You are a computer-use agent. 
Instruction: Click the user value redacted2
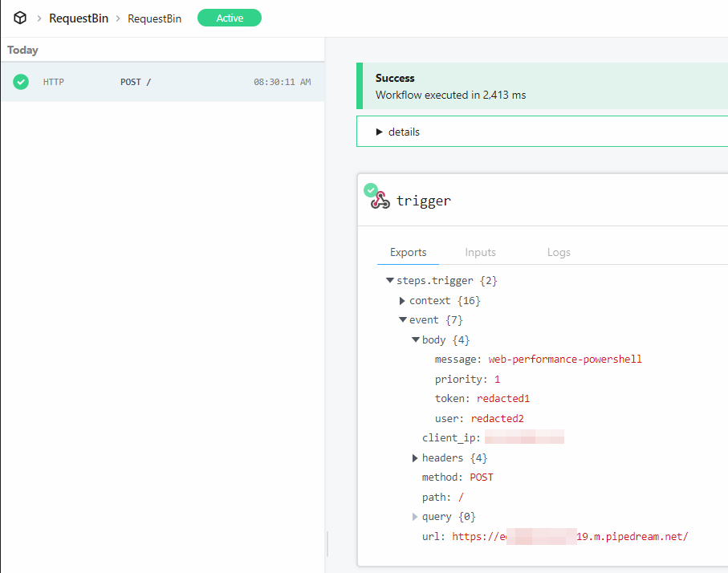[498, 418]
